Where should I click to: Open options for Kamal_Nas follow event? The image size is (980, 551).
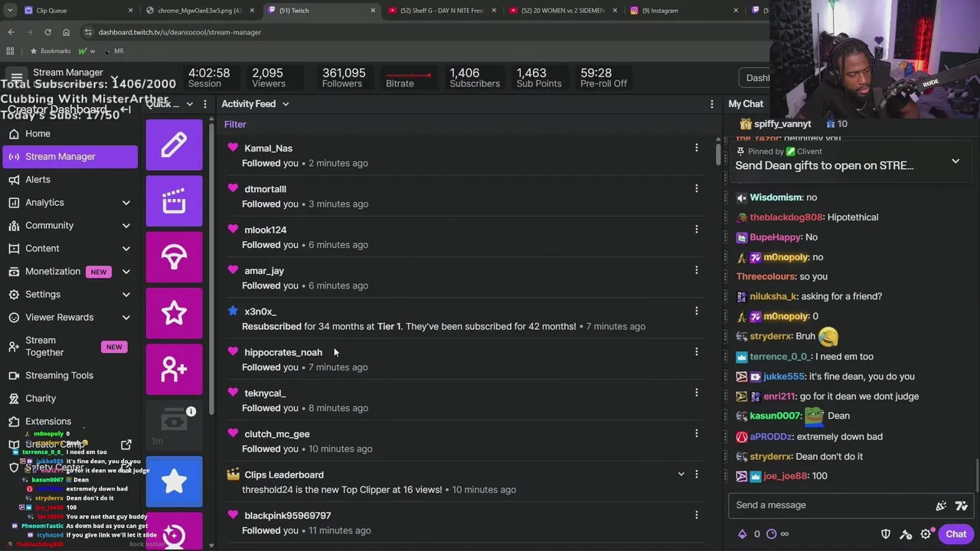697,148
